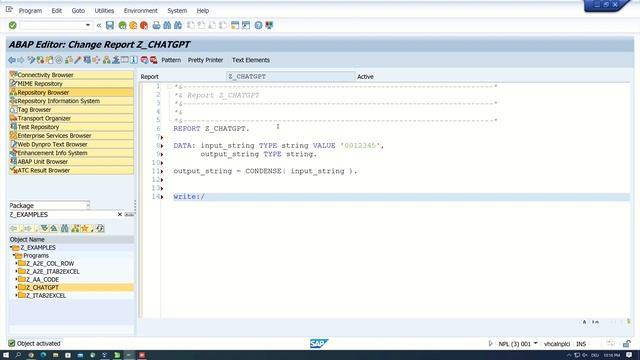Open the NPL (3) 001 system info dropdown
Image resolution: width=640 pixels, height=360 pixels.
coord(536,344)
